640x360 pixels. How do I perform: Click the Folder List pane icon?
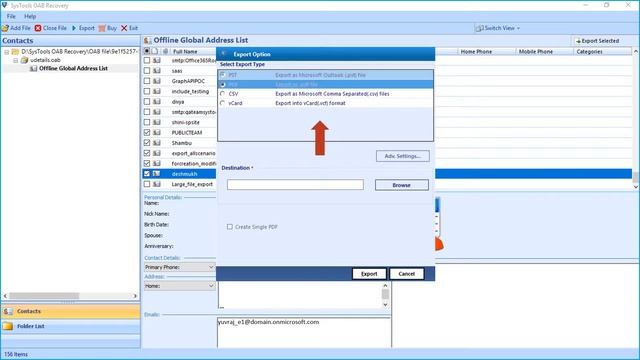tap(8, 327)
